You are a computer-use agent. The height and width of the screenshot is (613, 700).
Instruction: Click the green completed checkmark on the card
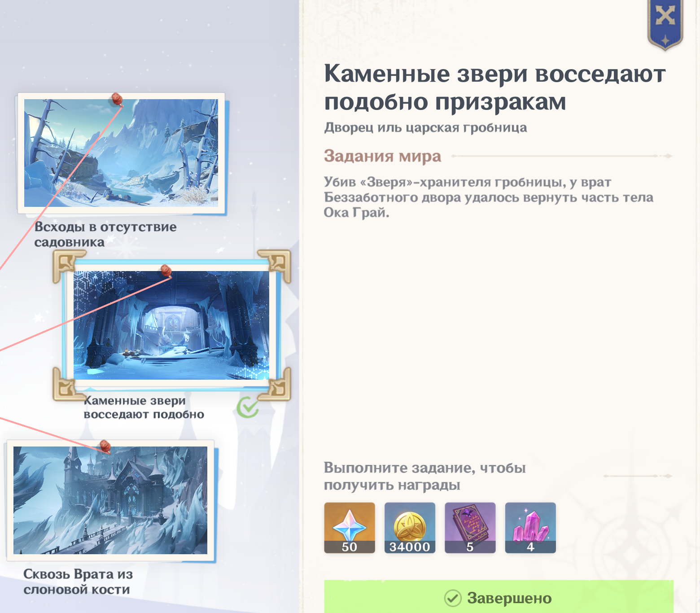coord(248,407)
